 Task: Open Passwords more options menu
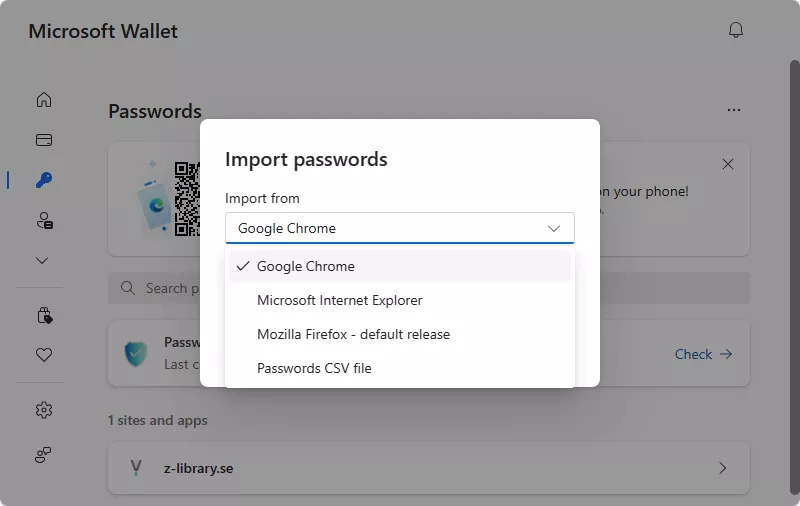(734, 110)
